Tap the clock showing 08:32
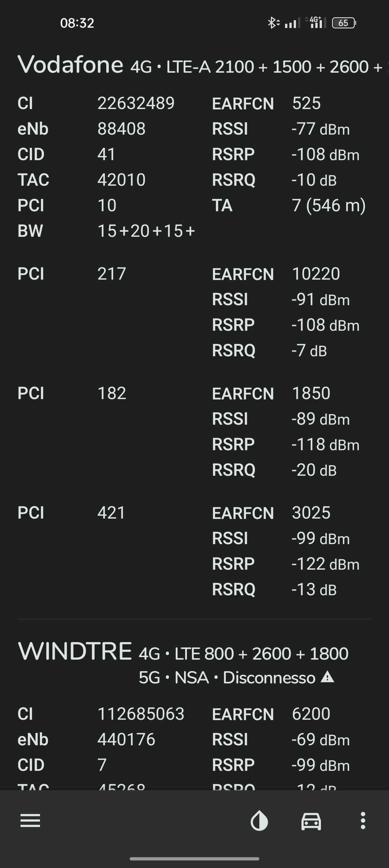 click(77, 23)
